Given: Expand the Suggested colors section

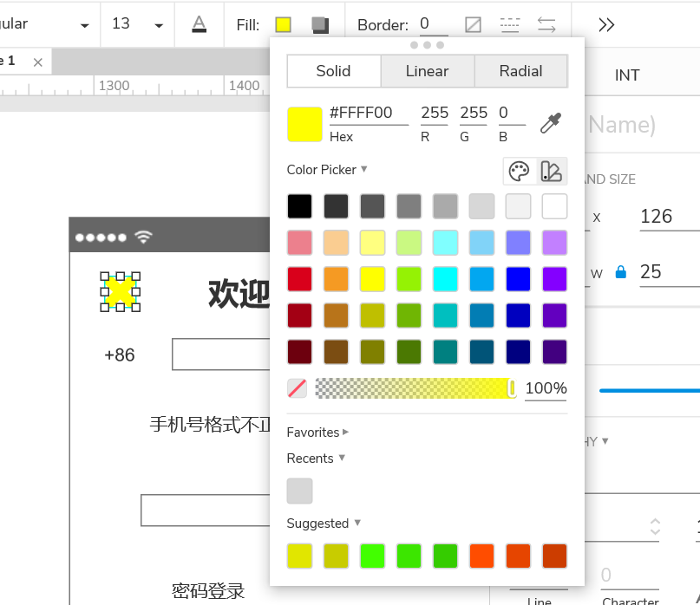Looking at the screenshot, I should click(324, 524).
